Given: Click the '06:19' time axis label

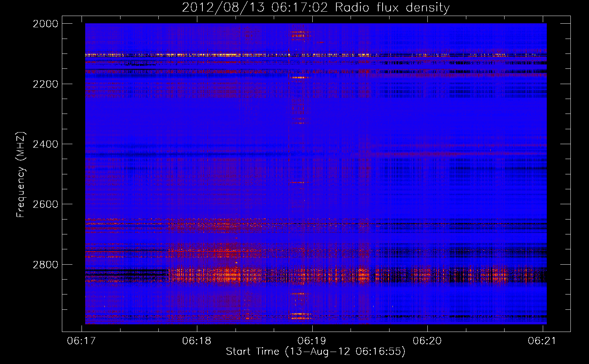Looking at the screenshot, I should (312, 341).
